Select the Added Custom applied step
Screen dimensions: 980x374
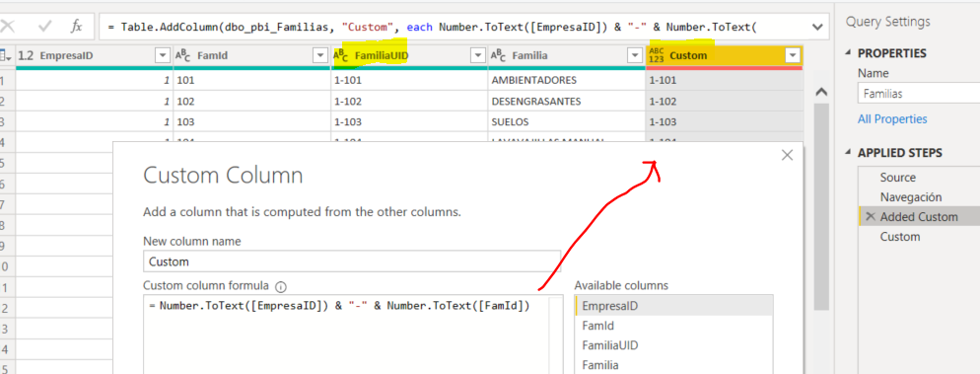919,217
